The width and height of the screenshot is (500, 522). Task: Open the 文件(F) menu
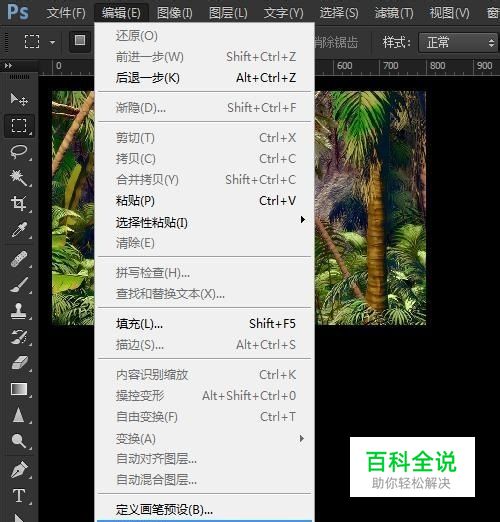(x=66, y=13)
